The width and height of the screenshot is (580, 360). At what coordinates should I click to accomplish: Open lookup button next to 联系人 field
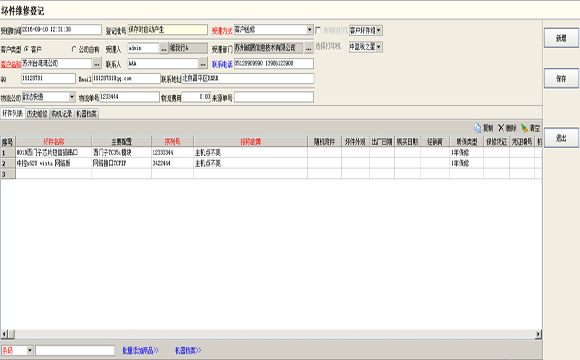pos(203,64)
